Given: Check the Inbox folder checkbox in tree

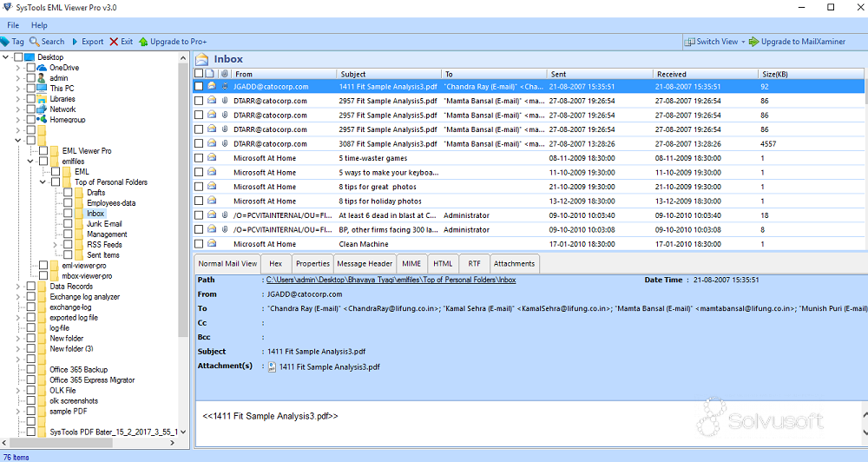Looking at the screenshot, I should tap(68, 214).
